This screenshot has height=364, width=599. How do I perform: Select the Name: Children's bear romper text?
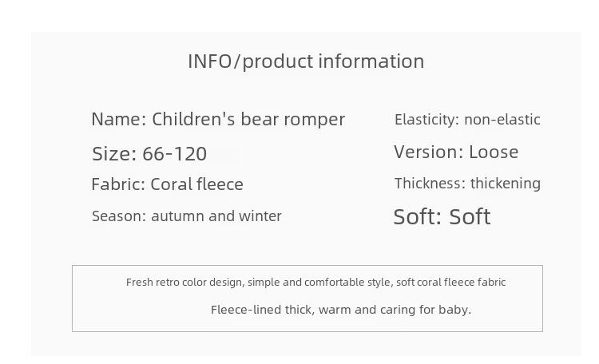coord(218,120)
